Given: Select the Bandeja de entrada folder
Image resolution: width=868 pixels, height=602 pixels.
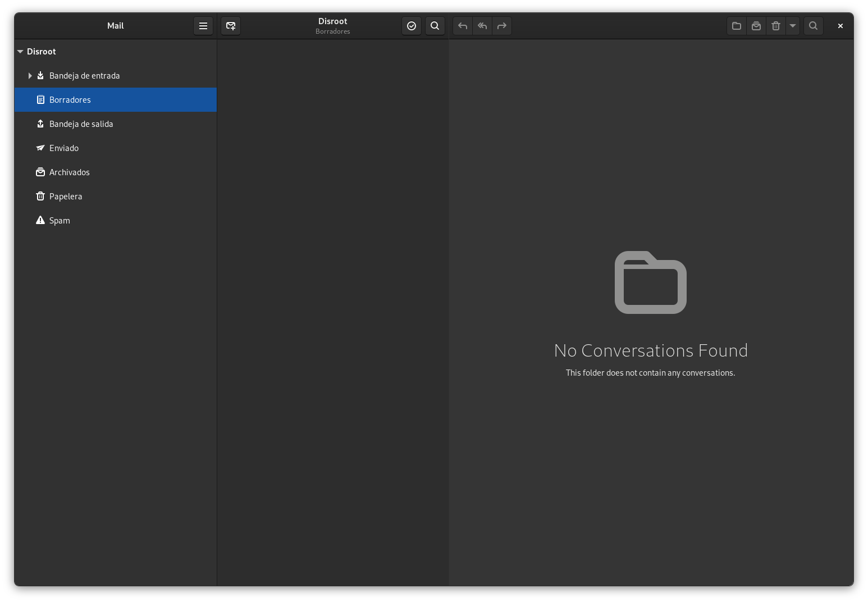Looking at the screenshot, I should (116, 76).
